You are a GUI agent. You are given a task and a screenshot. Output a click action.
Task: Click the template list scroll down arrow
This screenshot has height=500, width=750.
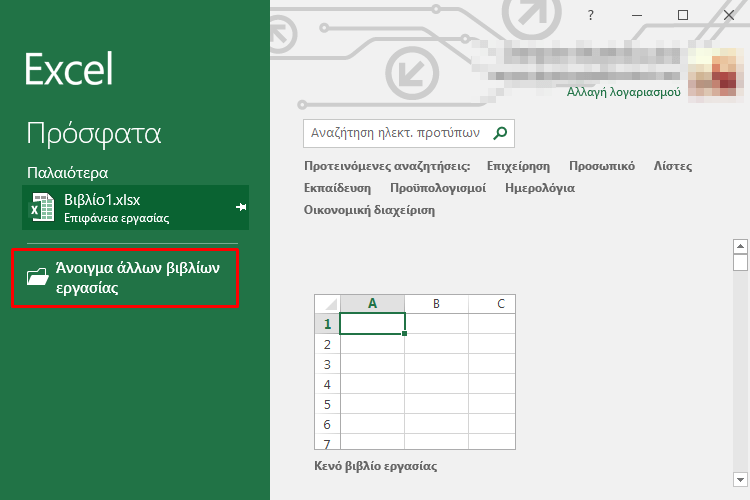(x=740, y=479)
